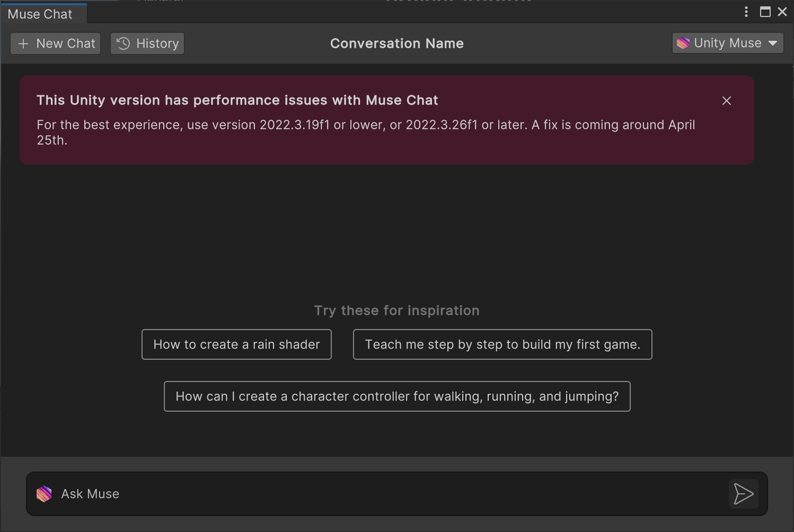The height and width of the screenshot is (532, 794).
Task: Pick 'Teach me step by step' suggestion
Action: (x=503, y=345)
